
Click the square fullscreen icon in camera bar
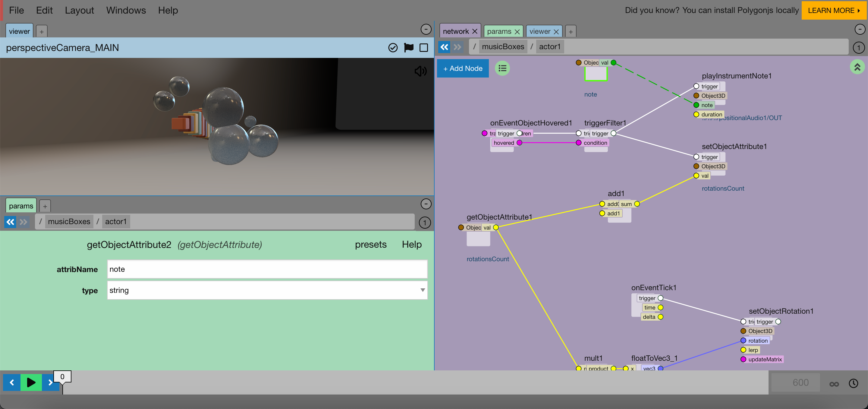pyautogui.click(x=423, y=48)
